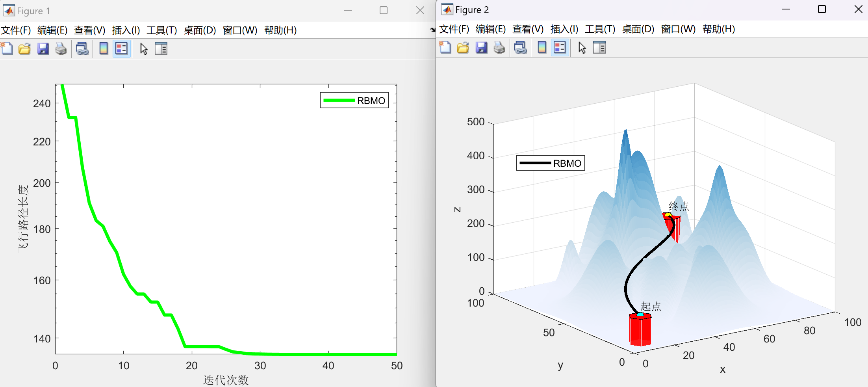Open Property Inspector in Figure 1 toolbar
Image resolution: width=868 pixels, height=387 pixels.
coord(161,48)
